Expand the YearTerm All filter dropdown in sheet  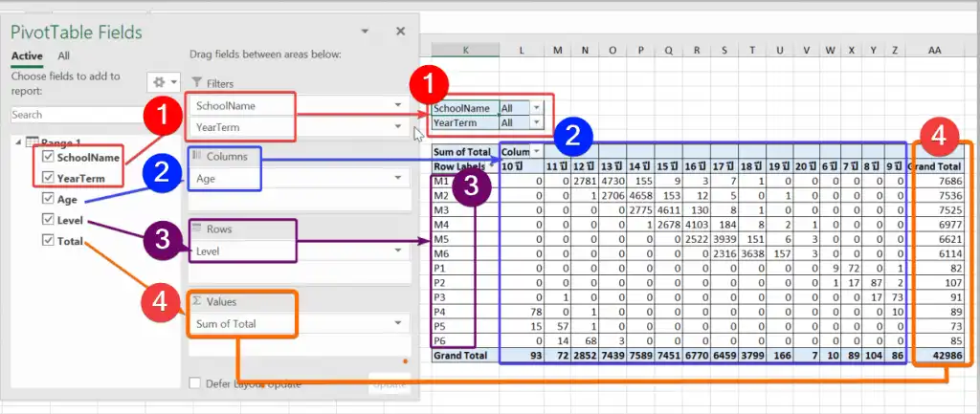(x=536, y=122)
